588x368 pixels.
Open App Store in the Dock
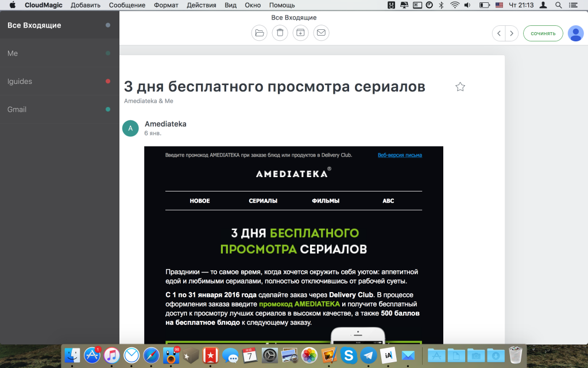click(x=92, y=355)
